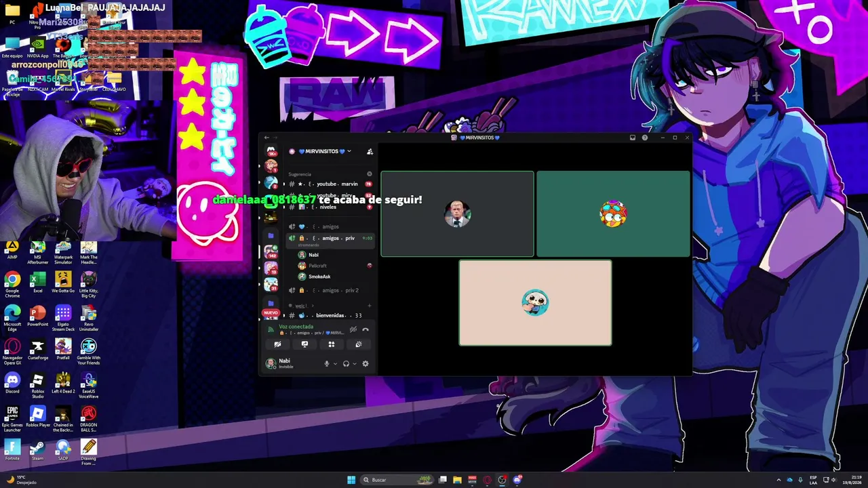Viewport: 868px width, 488px height.
Task: Open Microsoft Edge desktop shortcut
Action: (12, 318)
